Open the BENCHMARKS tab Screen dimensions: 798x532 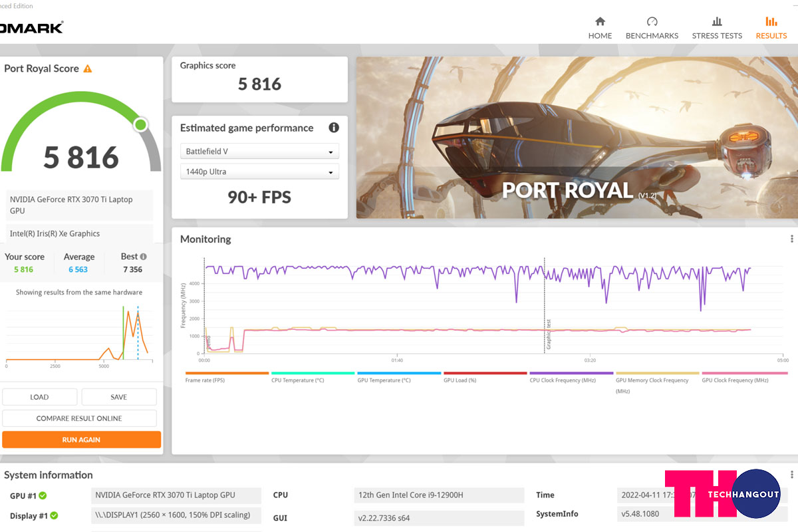pyautogui.click(x=652, y=28)
